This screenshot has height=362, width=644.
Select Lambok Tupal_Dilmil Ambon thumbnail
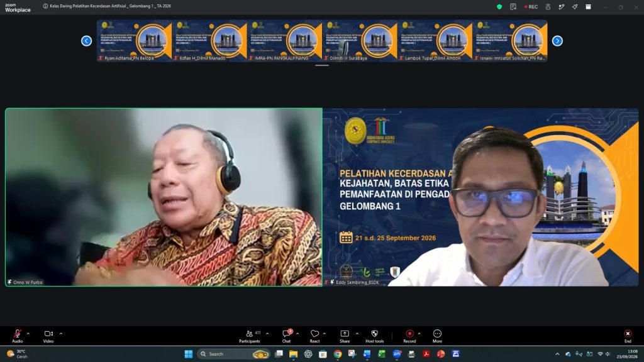[x=435, y=41]
